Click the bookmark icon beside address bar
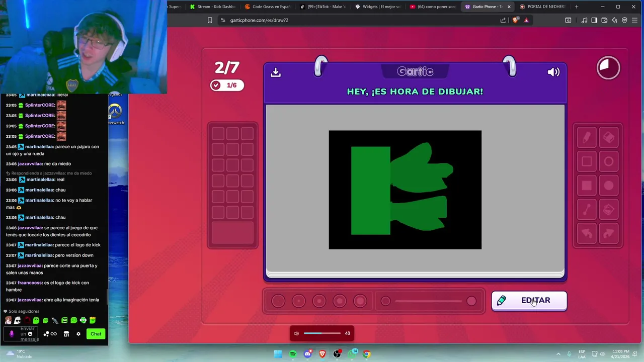644x362 pixels. point(210,20)
